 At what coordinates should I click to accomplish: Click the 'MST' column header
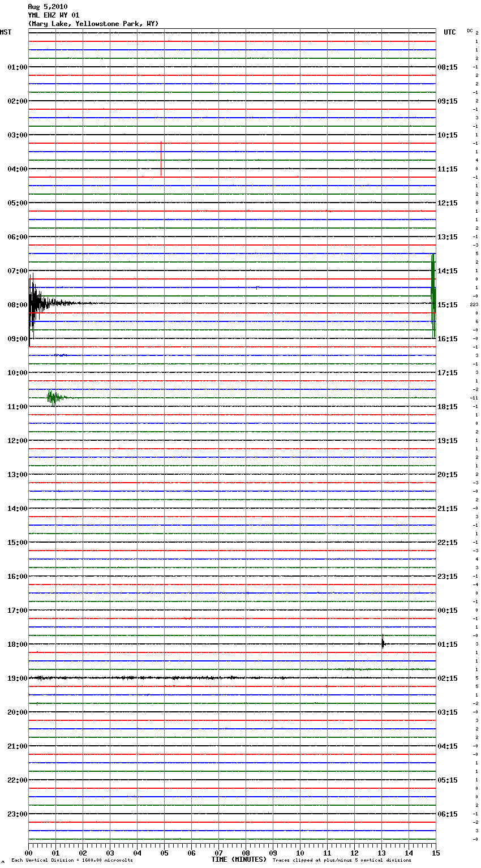(x=6, y=32)
